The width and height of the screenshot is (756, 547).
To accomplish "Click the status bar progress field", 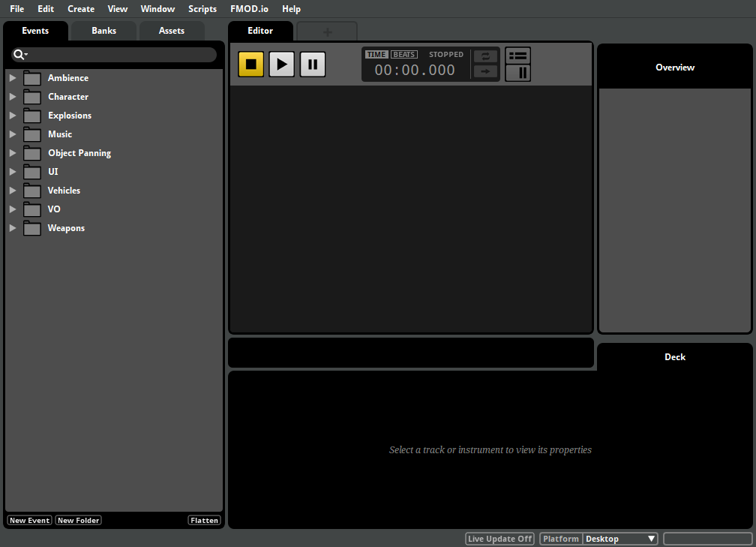I will tap(708, 539).
